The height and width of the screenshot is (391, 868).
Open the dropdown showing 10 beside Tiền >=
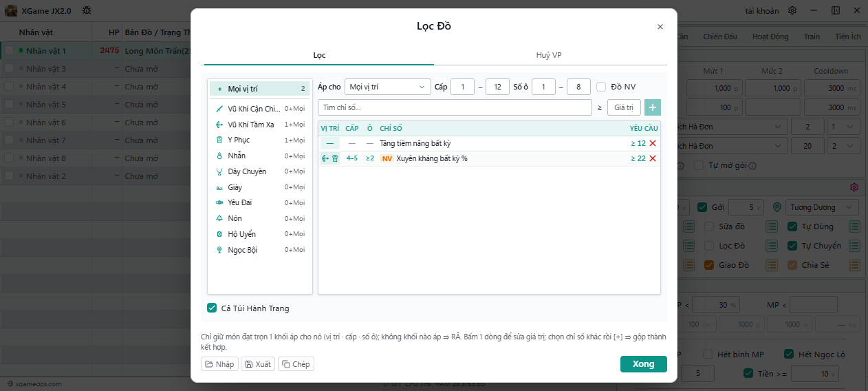pyautogui.click(x=815, y=374)
